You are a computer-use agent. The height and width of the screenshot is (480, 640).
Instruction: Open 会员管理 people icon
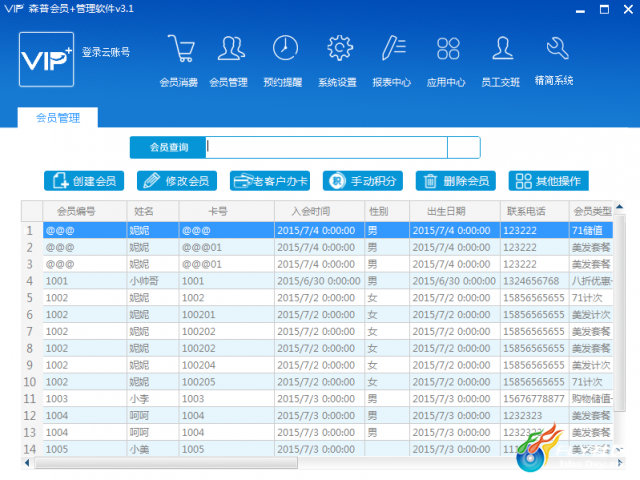(x=231, y=49)
